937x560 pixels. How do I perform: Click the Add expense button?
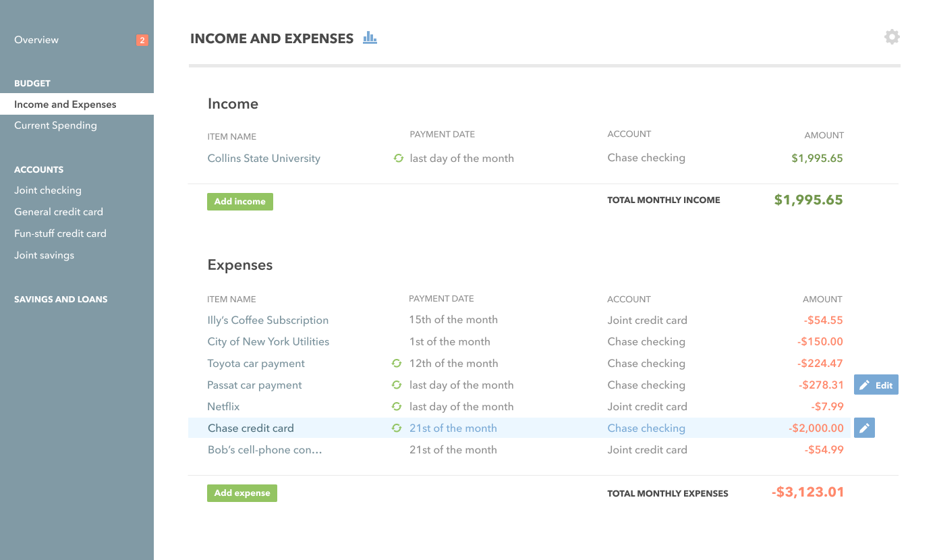point(242,493)
